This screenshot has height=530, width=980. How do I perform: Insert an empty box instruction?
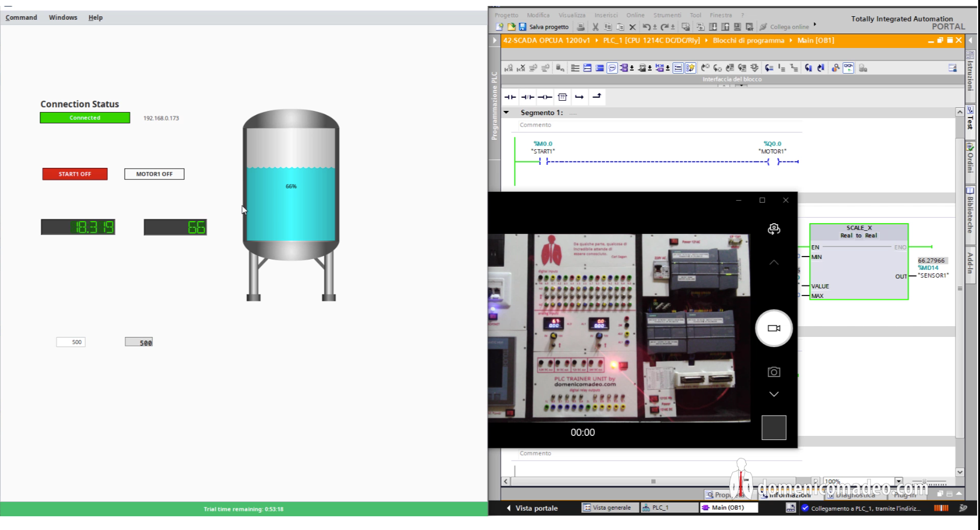click(562, 97)
